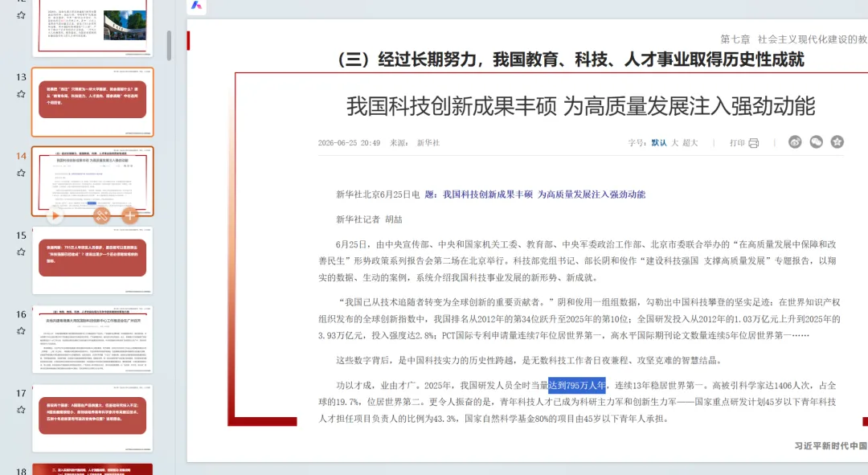Select slide 15 thumbnail
868x475 pixels.
[92, 260]
